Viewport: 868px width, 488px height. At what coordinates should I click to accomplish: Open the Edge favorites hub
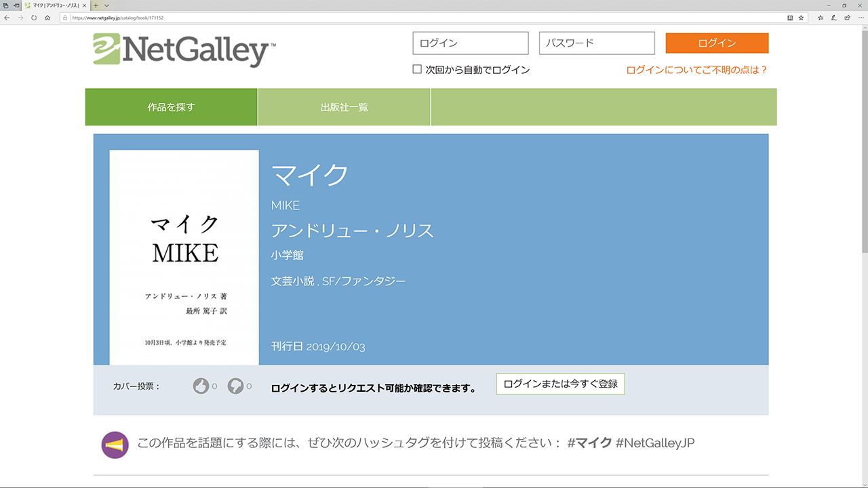click(x=821, y=18)
